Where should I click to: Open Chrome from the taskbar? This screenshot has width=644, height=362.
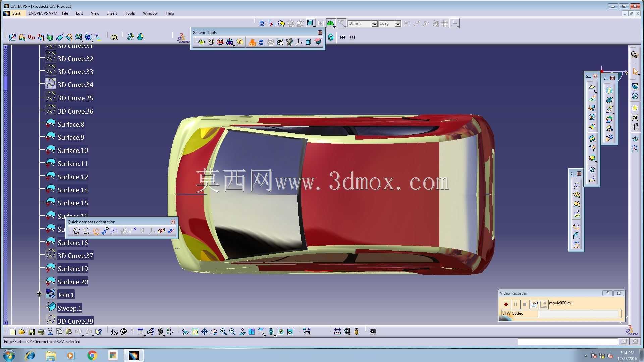pos(92,355)
